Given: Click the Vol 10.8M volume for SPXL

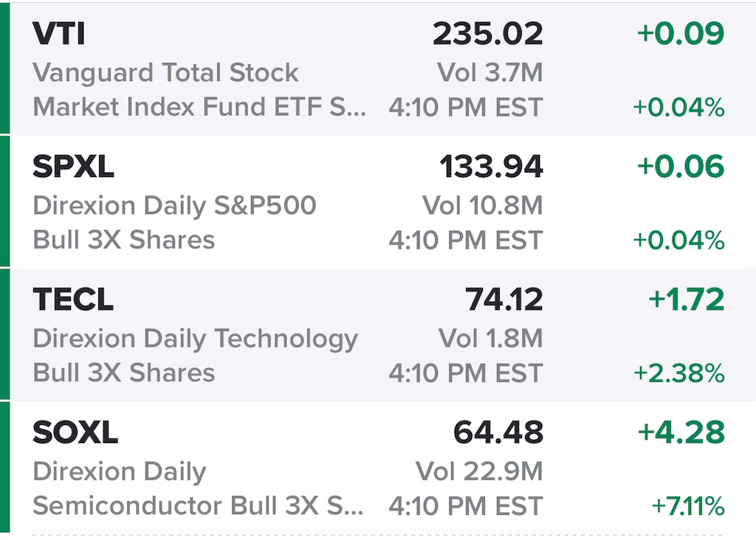Looking at the screenshot, I should click(482, 206).
